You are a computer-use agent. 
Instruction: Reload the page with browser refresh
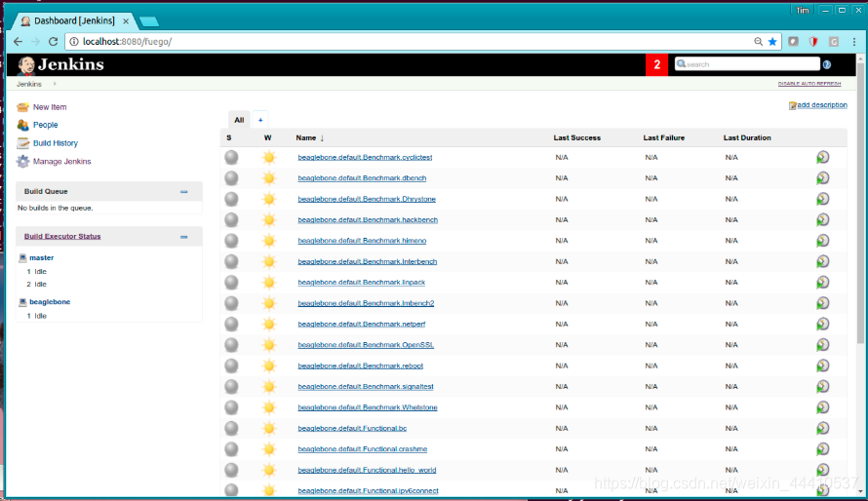(53, 42)
